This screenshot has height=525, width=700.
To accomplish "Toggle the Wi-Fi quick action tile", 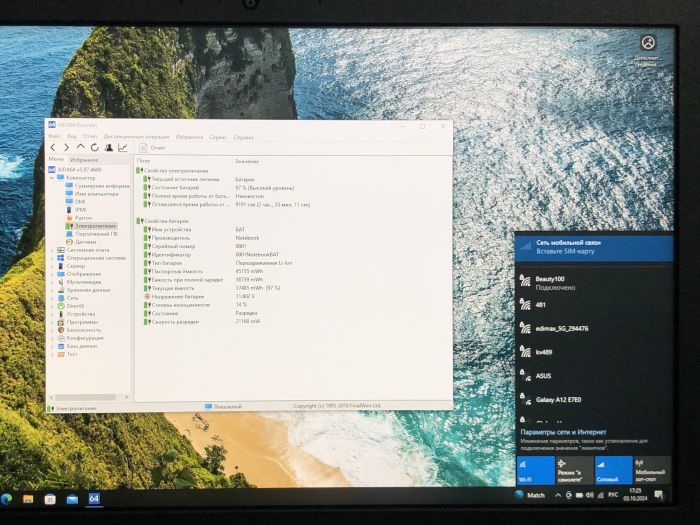I will pos(534,470).
